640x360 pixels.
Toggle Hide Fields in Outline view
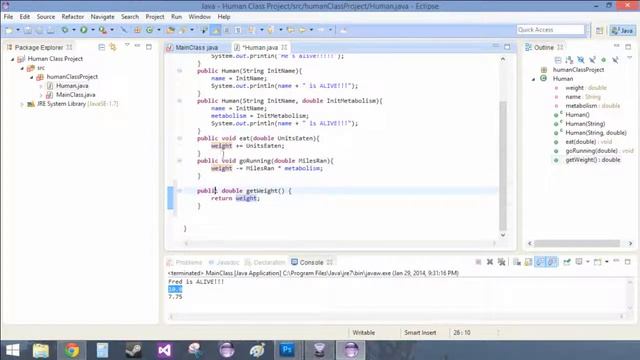pos(580,60)
